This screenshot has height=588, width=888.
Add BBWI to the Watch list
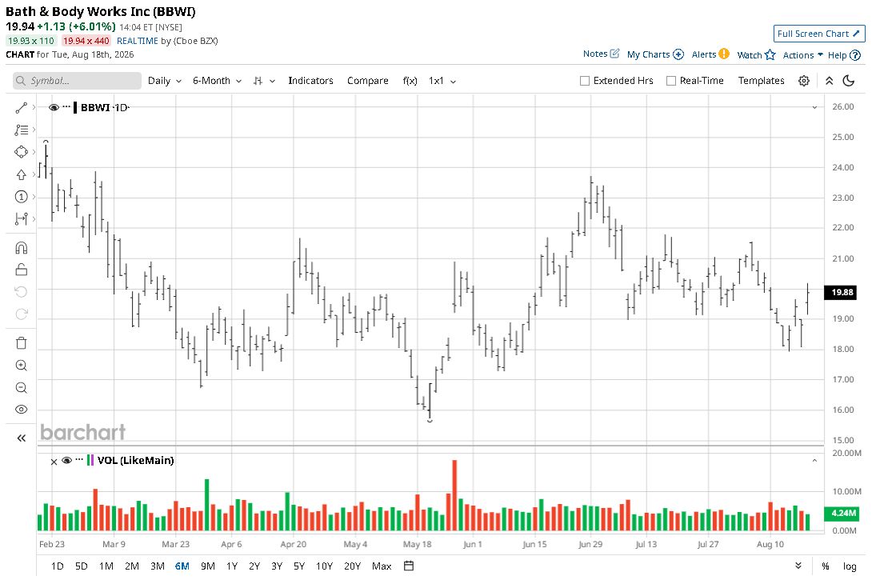tap(756, 55)
